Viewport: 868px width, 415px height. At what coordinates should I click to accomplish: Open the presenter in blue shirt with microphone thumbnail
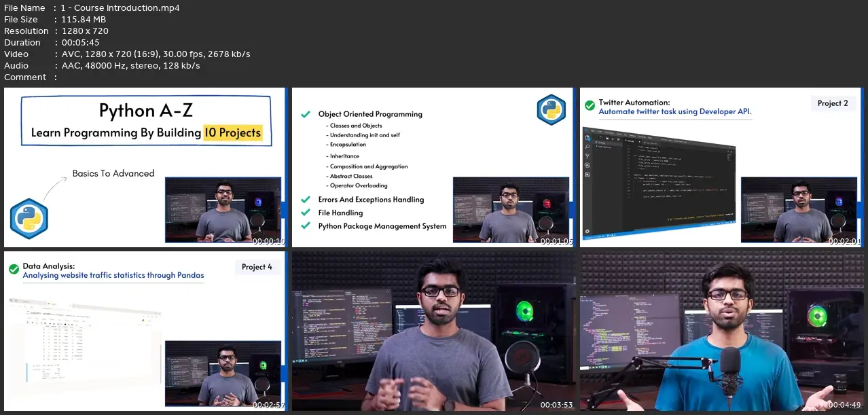tap(722, 331)
